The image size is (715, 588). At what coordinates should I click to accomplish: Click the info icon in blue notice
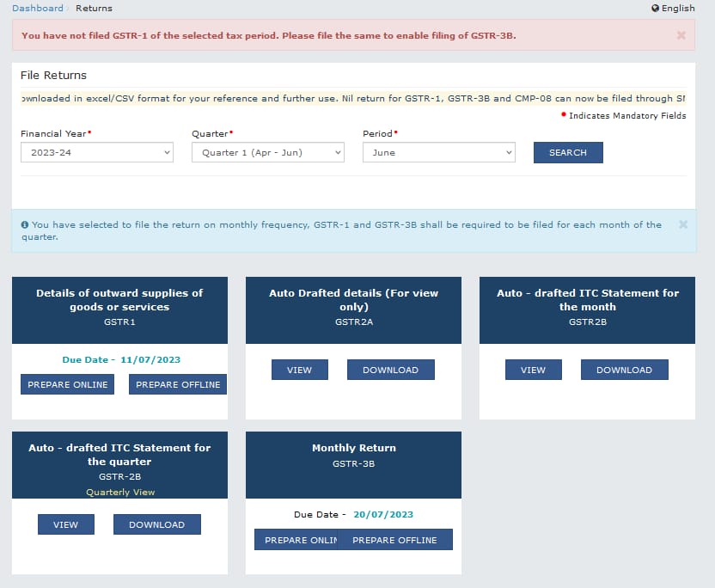point(25,225)
